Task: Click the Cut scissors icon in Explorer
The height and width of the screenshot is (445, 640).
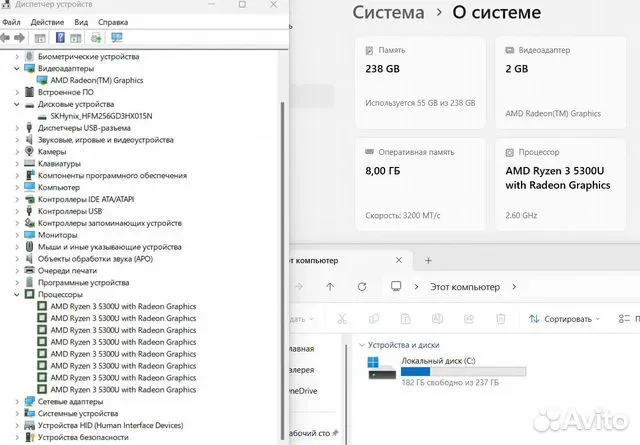Action: [x=342, y=318]
